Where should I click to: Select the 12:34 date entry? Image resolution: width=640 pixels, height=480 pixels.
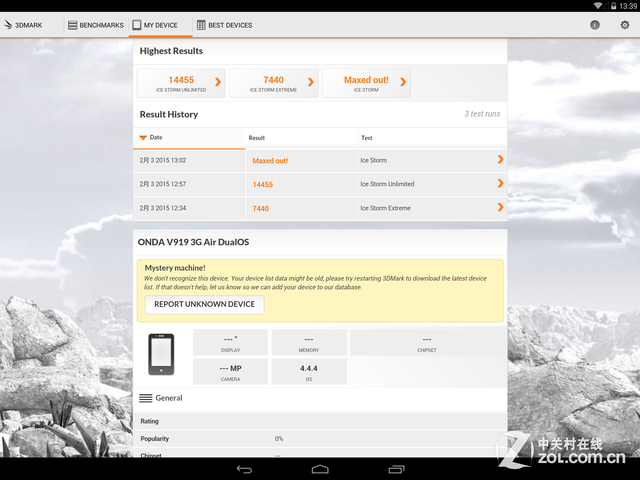(x=163, y=208)
